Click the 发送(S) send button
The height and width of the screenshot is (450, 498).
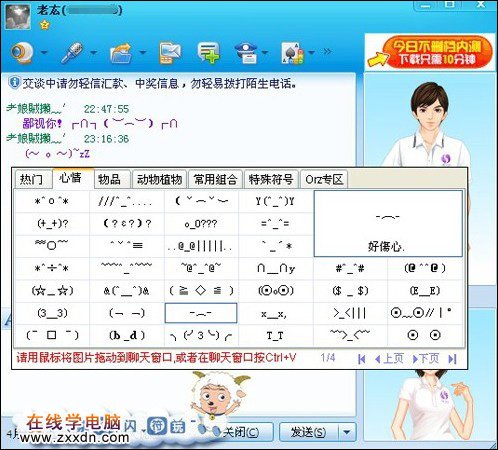pyautogui.click(x=309, y=432)
